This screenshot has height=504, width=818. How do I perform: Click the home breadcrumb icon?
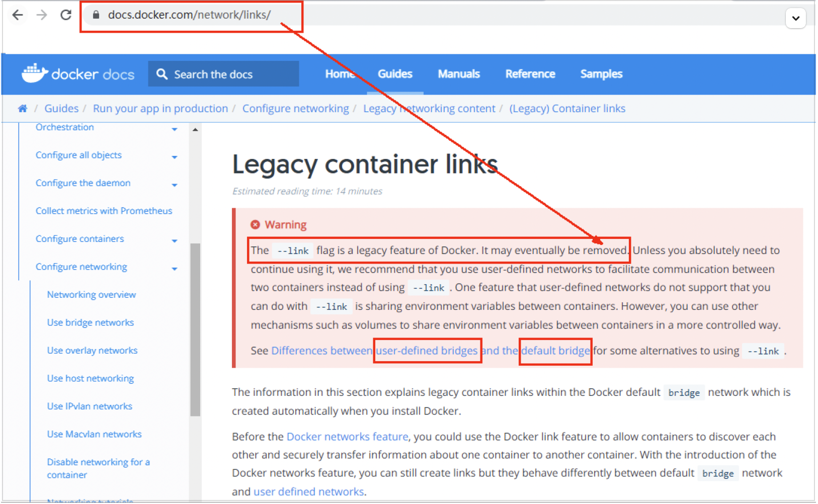pos(23,109)
